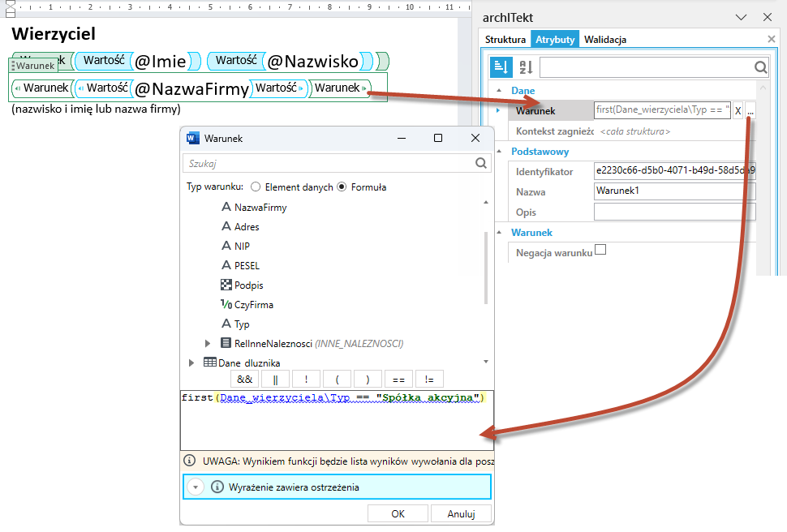Expand the warnings details dropdown arrow
This screenshot has width=787, height=532.
click(196, 487)
